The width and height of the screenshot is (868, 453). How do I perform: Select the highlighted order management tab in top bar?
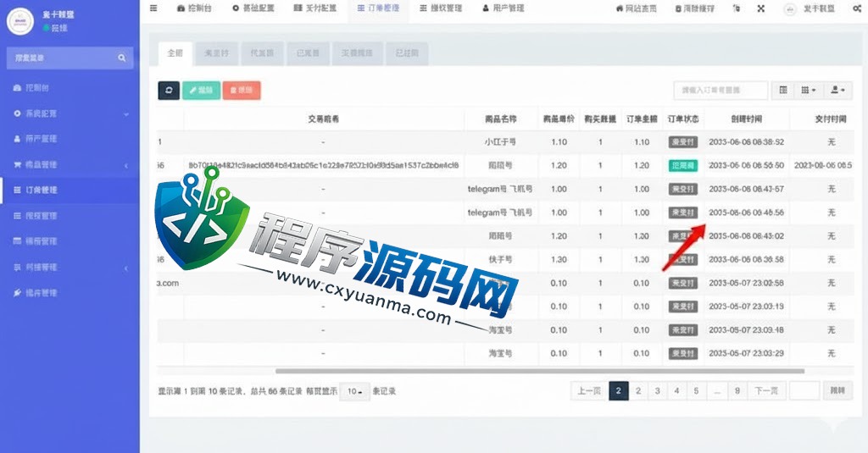(378, 8)
